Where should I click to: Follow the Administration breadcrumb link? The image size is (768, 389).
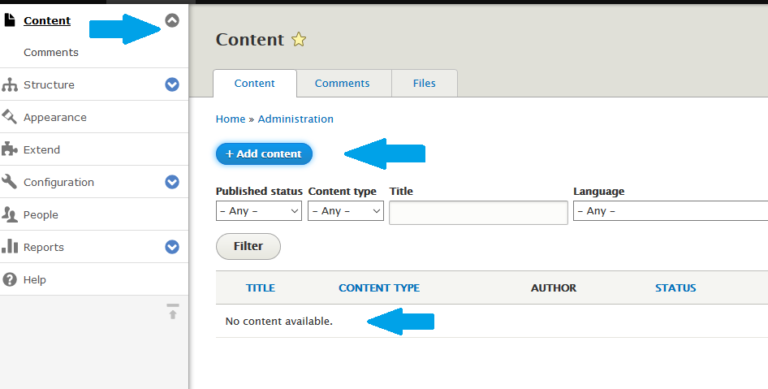(295, 119)
